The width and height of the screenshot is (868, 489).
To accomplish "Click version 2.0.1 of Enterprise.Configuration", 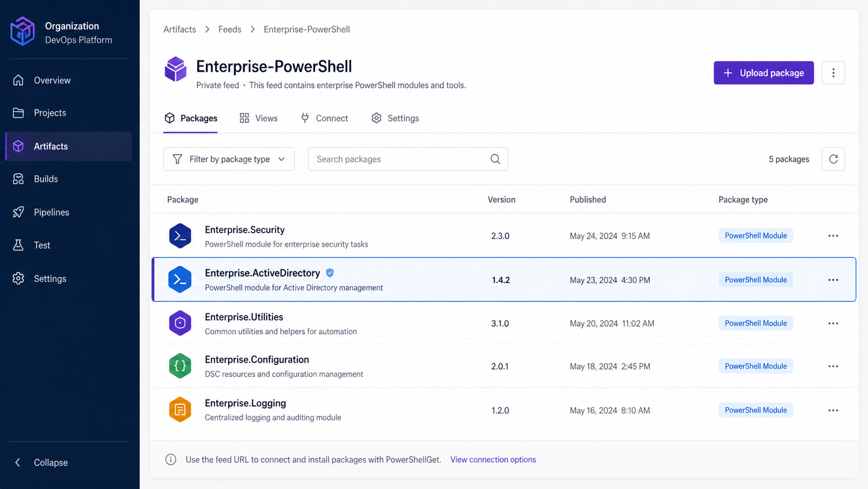I will [x=500, y=366].
